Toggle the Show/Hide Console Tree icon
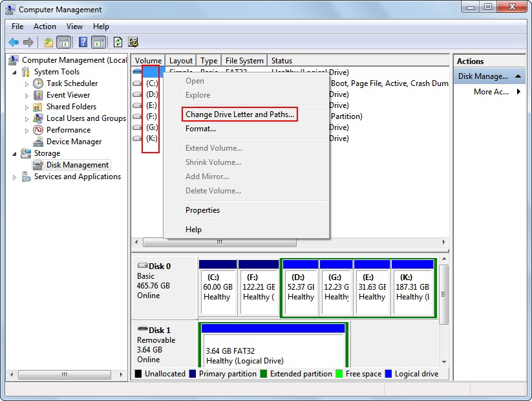This screenshot has height=401, width=532. coord(64,41)
